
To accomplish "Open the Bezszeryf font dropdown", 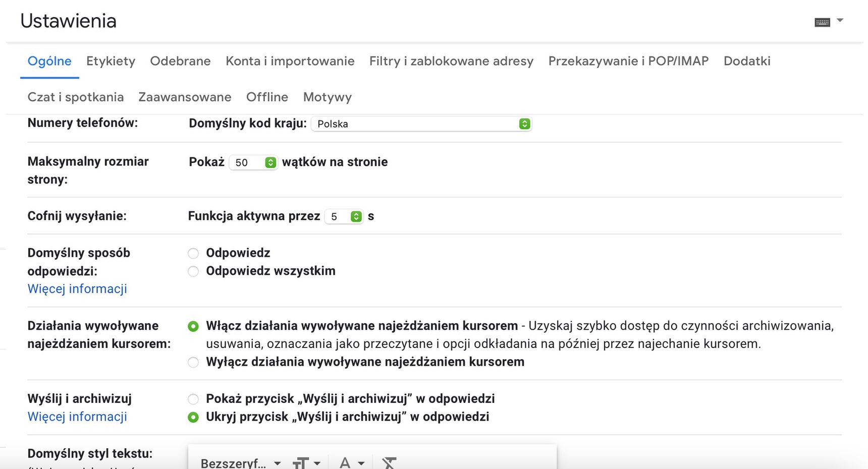I will 241,463.
